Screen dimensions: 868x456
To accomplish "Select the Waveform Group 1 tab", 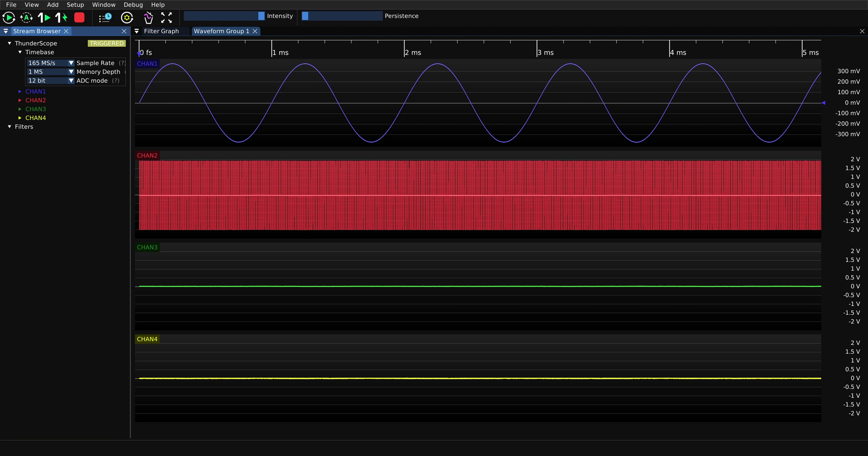I will coord(221,31).
